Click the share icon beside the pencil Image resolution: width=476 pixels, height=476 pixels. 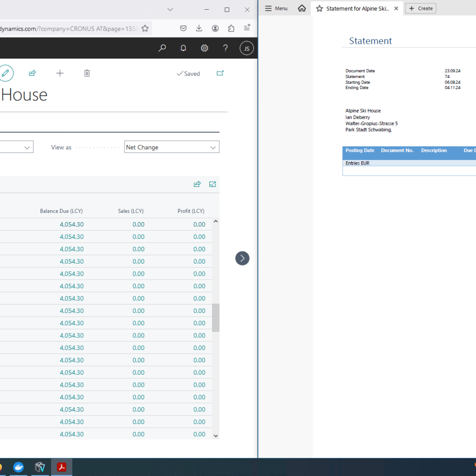pos(33,73)
